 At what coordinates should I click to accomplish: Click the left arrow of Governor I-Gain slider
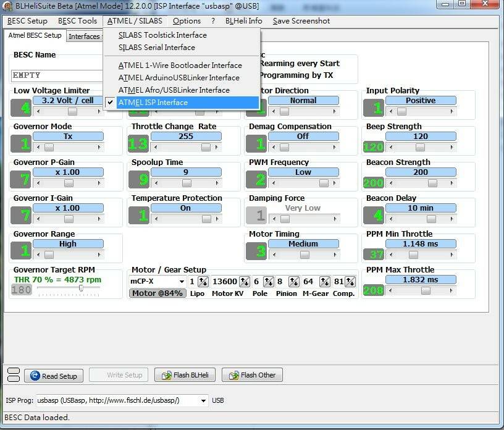38,219
